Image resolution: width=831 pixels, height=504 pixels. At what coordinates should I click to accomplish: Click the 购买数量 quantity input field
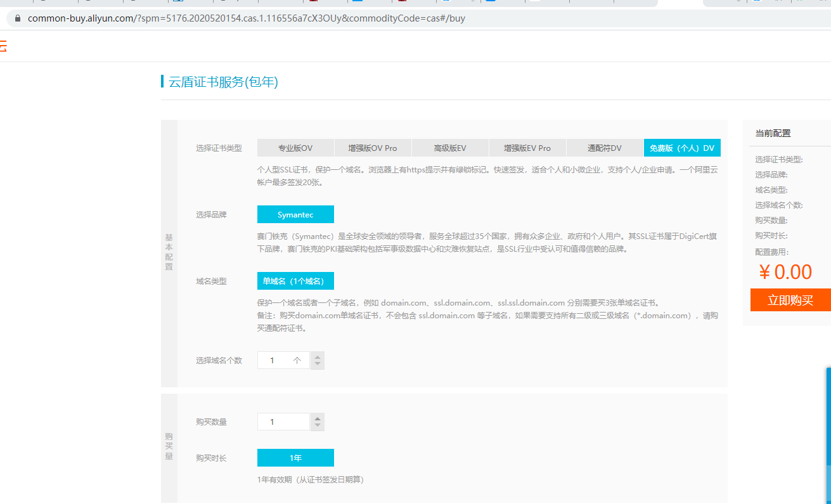pyautogui.click(x=283, y=422)
